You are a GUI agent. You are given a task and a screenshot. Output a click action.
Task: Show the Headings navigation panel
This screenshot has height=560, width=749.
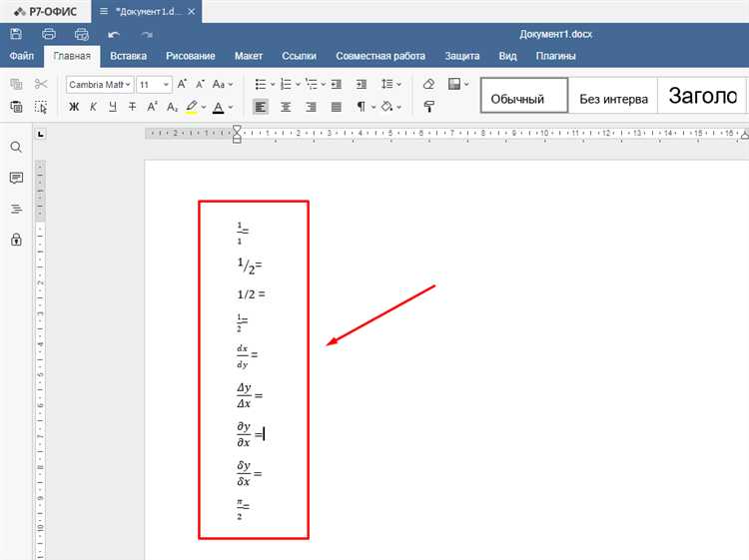(x=16, y=209)
